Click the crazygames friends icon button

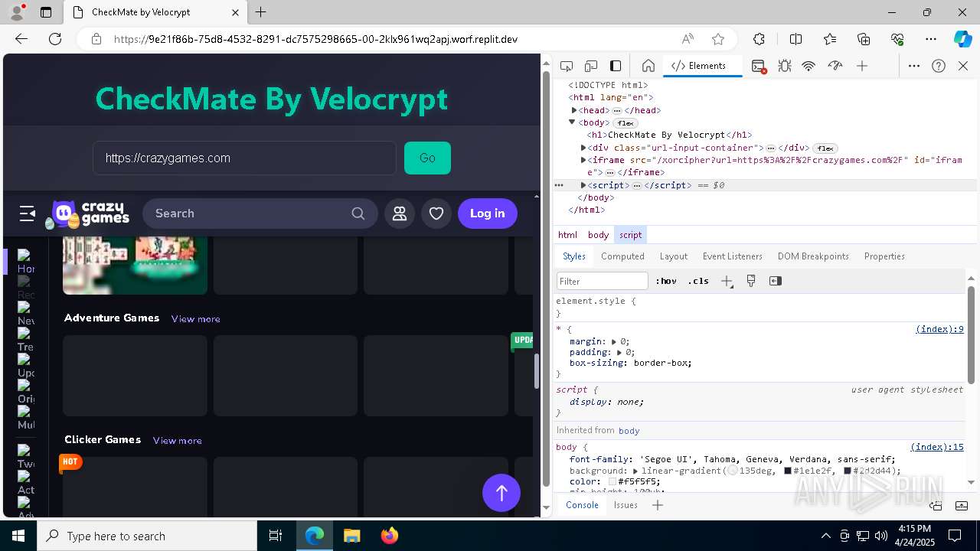400,214
